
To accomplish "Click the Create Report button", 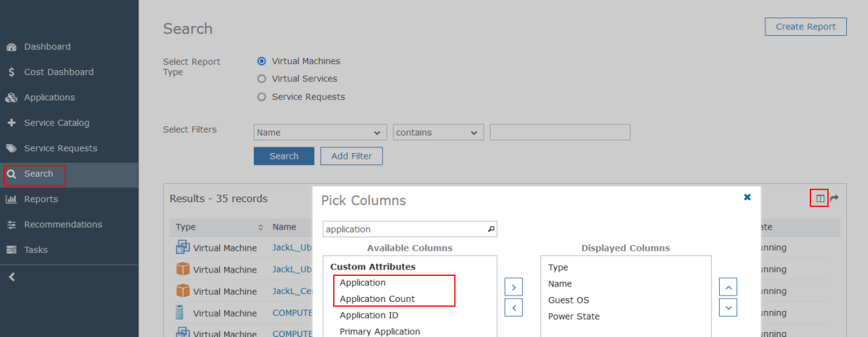I will 805,27.
